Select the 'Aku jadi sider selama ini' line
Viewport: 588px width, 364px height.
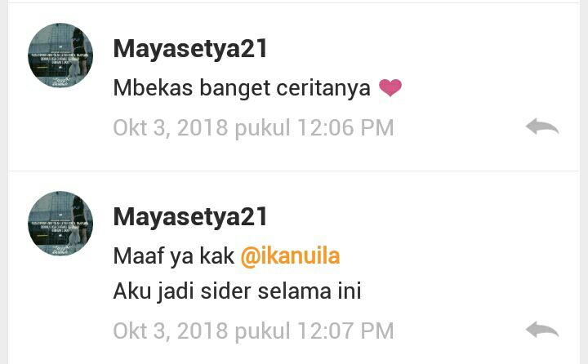coord(237,291)
